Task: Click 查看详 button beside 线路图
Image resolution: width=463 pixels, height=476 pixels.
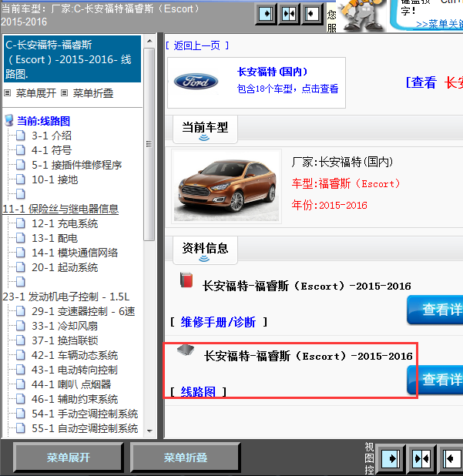Action: click(435, 380)
